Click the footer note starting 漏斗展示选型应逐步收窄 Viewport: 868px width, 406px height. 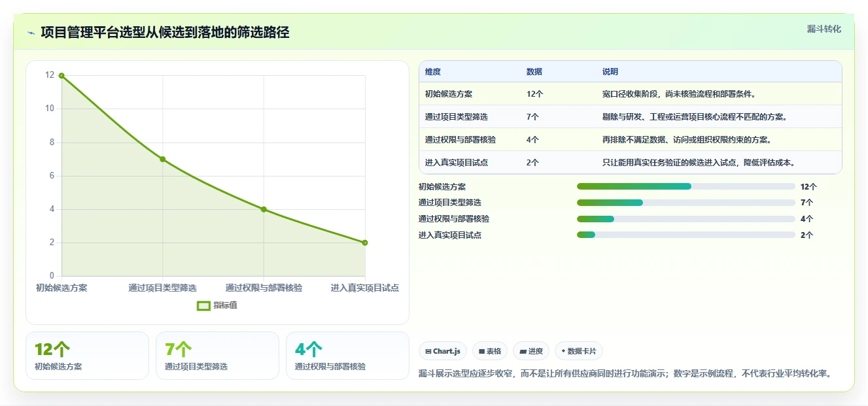point(625,374)
